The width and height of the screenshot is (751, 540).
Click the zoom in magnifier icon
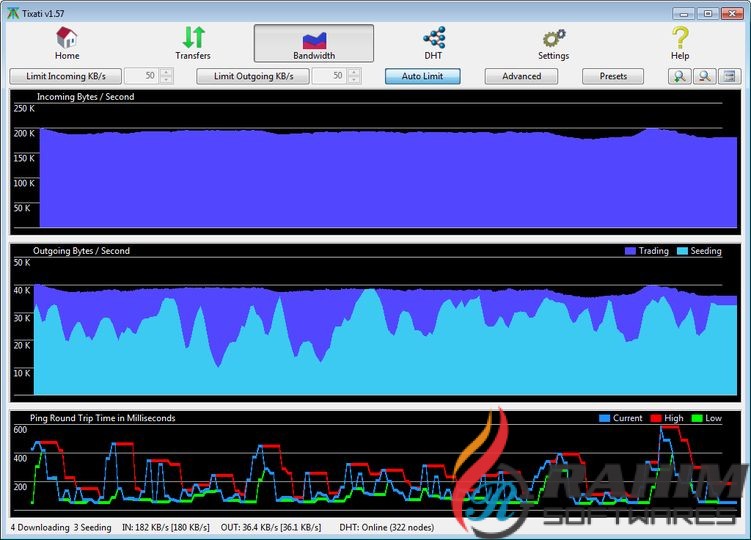point(680,76)
